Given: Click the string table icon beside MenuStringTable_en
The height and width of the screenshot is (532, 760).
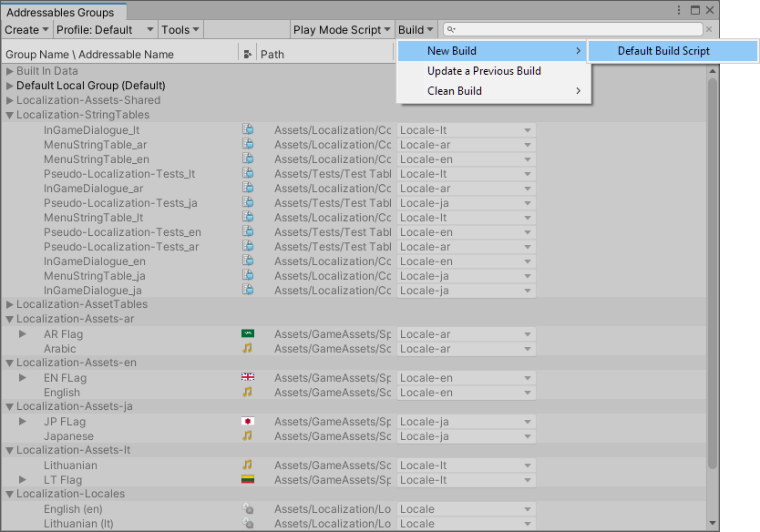Looking at the screenshot, I should coord(248,159).
